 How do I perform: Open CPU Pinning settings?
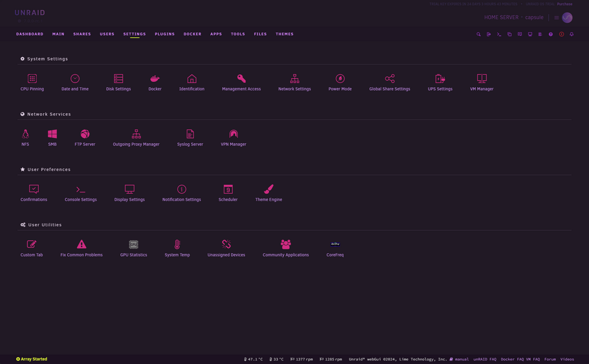(32, 82)
